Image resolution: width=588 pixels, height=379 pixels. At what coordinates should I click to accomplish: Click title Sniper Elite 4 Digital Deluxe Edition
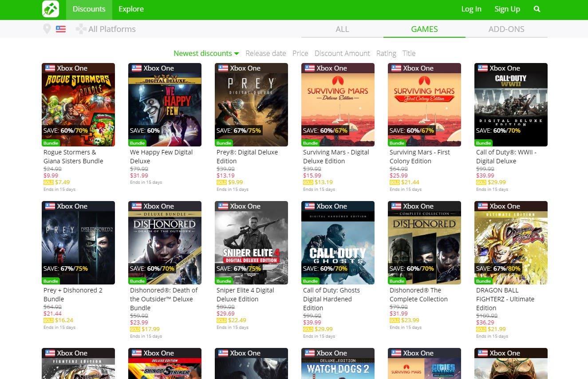pyautogui.click(x=245, y=295)
